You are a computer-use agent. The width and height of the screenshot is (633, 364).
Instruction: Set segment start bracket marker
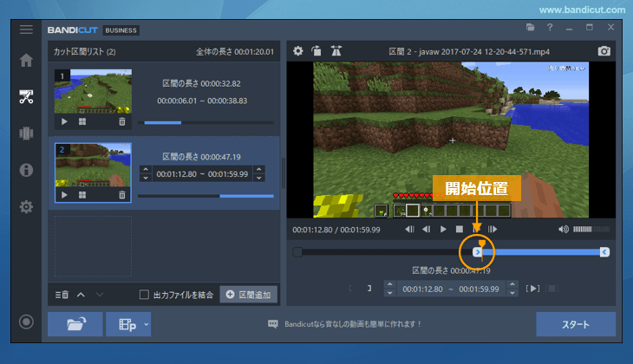[x=350, y=288]
